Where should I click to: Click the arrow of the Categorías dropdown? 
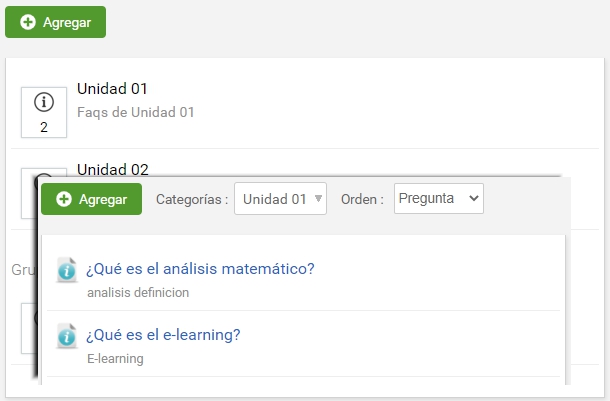(x=318, y=199)
